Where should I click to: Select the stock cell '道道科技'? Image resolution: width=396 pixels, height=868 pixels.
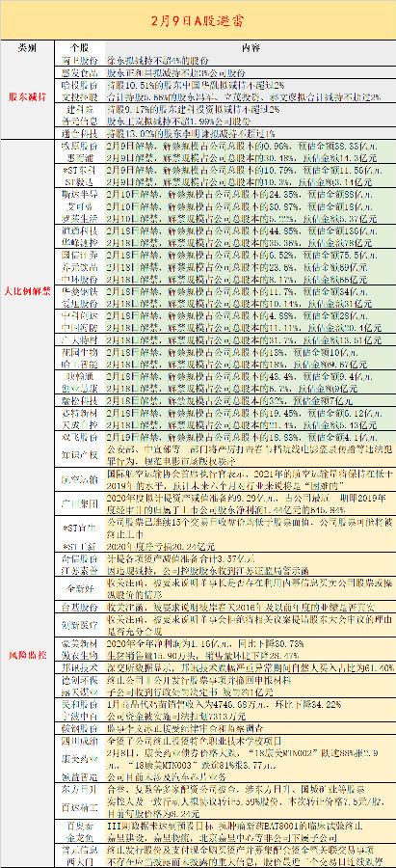79,230
